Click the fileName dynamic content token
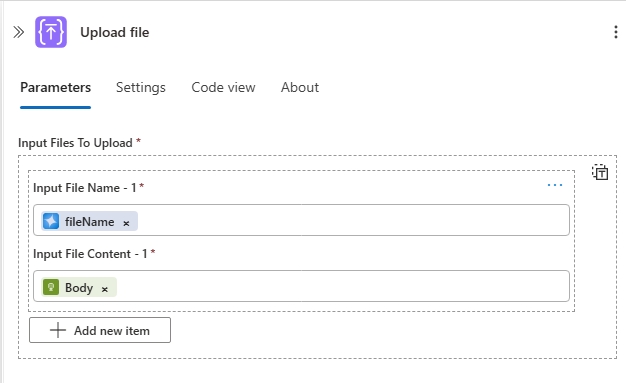 click(89, 221)
